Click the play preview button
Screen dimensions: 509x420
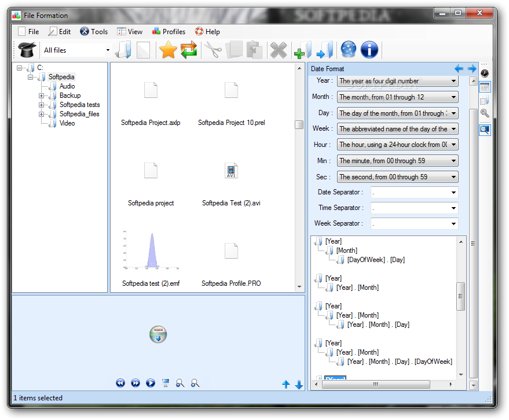coord(151,383)
